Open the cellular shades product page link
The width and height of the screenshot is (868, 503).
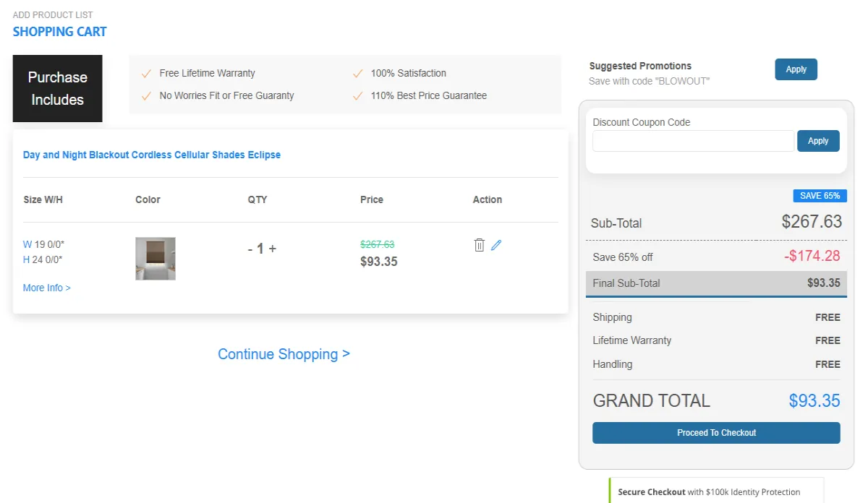click(x=152, y=155)
